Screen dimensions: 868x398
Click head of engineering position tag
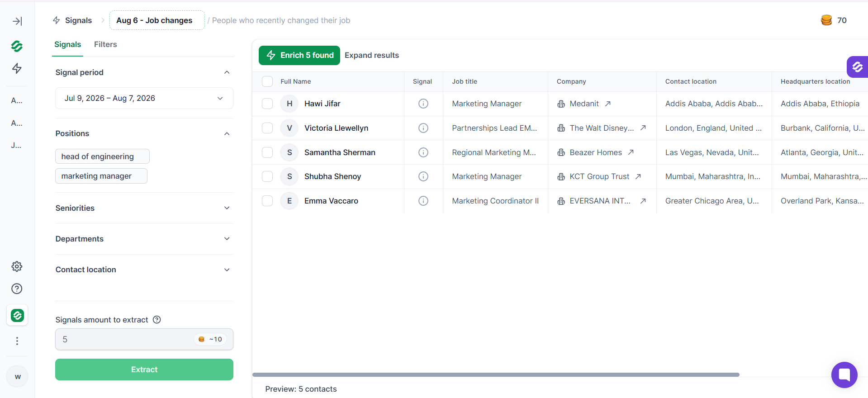coord(102,156)
